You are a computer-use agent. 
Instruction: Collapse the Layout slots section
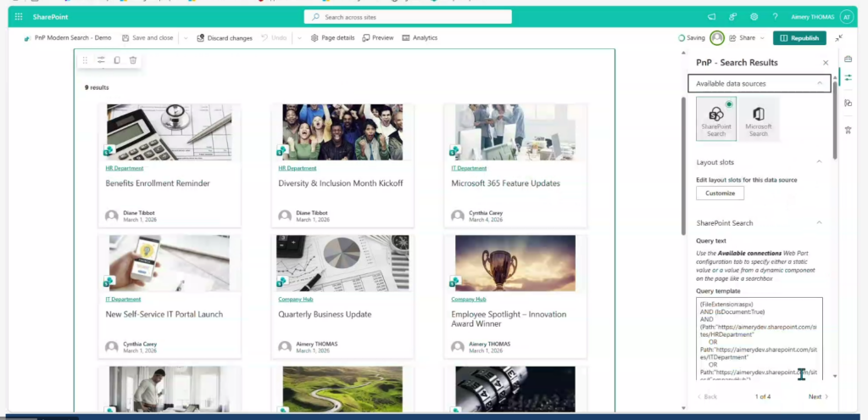tap(819, 162)
